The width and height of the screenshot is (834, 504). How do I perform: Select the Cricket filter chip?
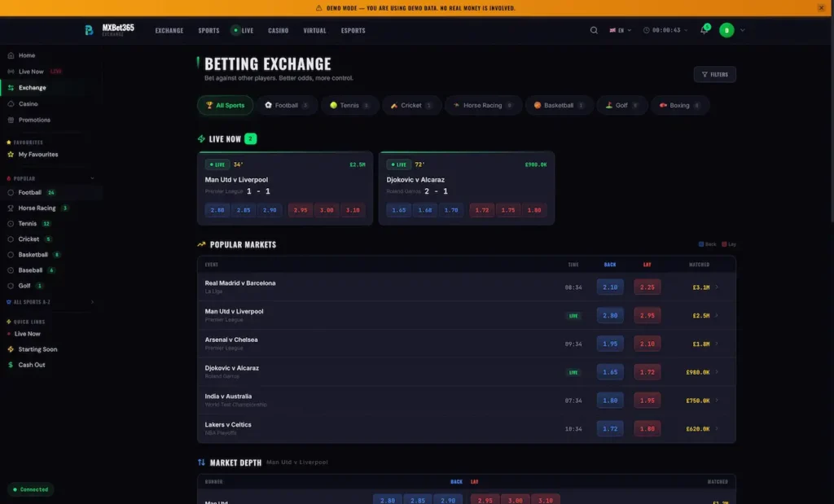[x=411, y=105]
